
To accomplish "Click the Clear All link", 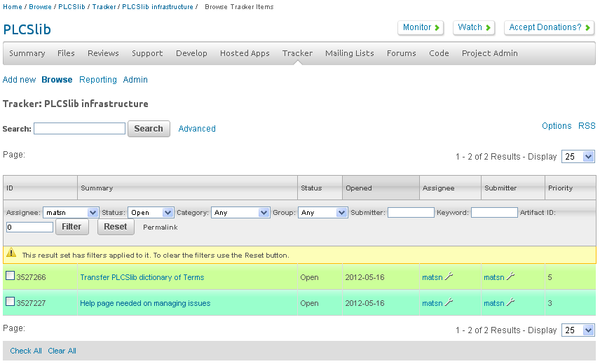I will coord(62,351).
